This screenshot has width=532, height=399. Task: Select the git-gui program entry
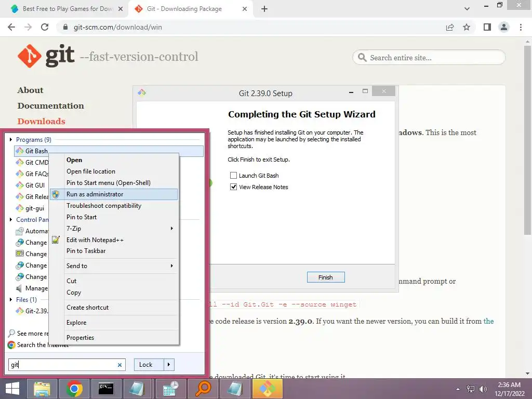[31, 208]
